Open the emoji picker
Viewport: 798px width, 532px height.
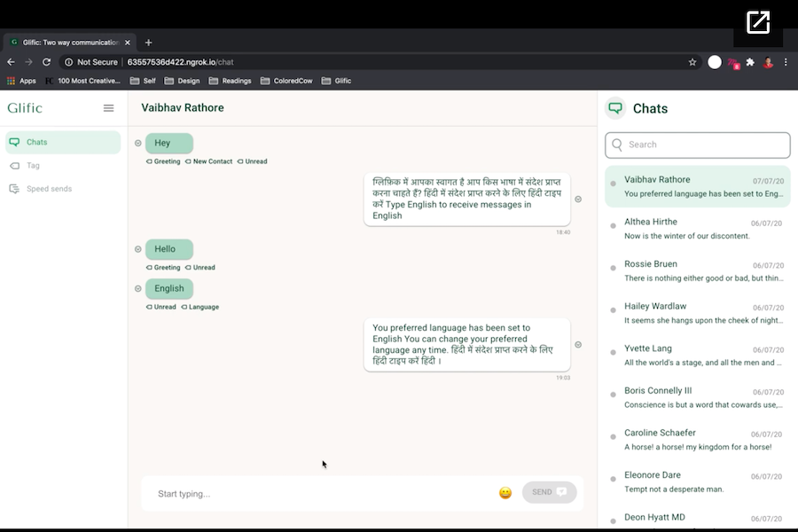505,493
